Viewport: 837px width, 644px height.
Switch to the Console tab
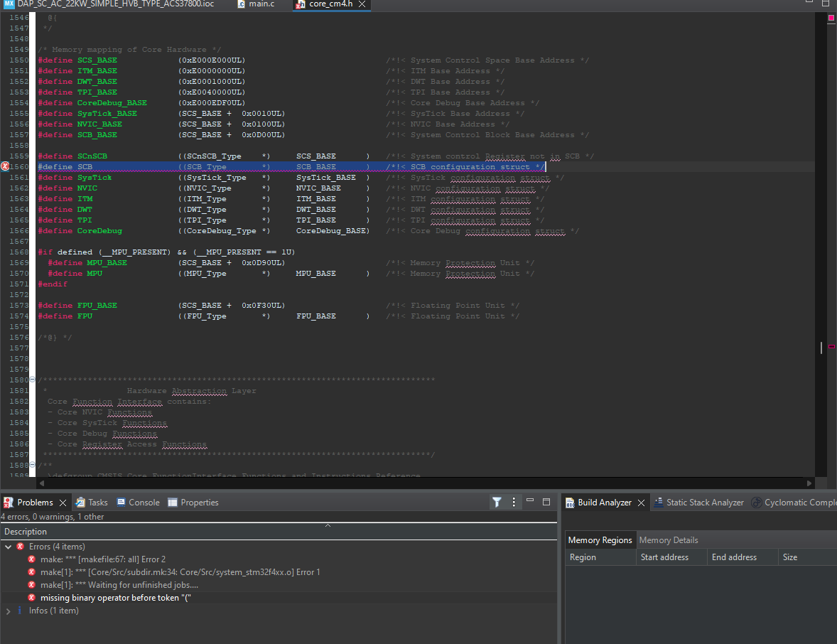click(x=144, y=503)
